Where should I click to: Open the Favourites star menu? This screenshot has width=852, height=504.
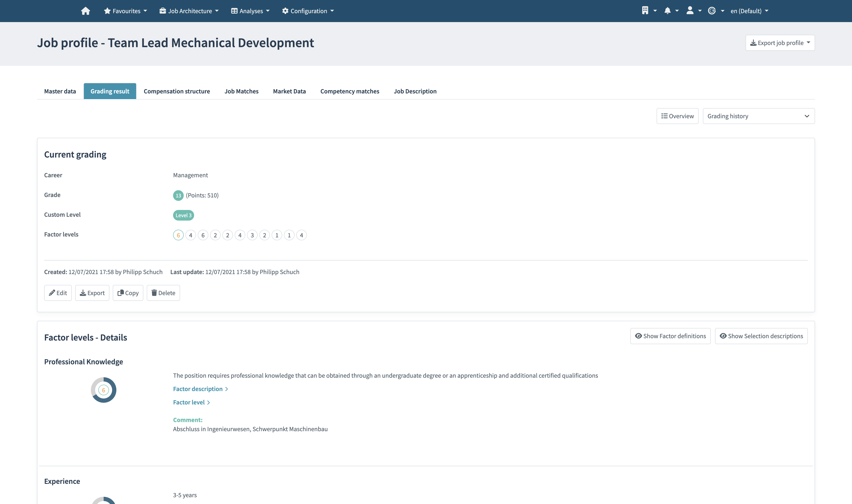tap(125, 11)
